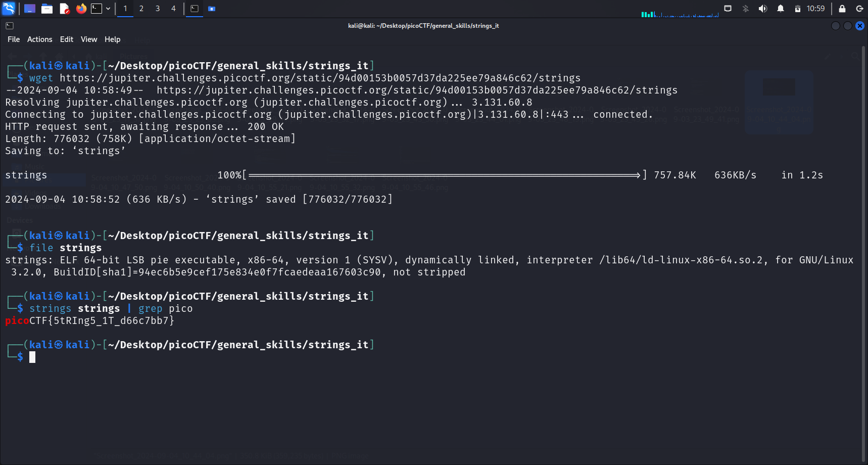Open the View menu
The image size is (868, 465).
coord(89,39)
